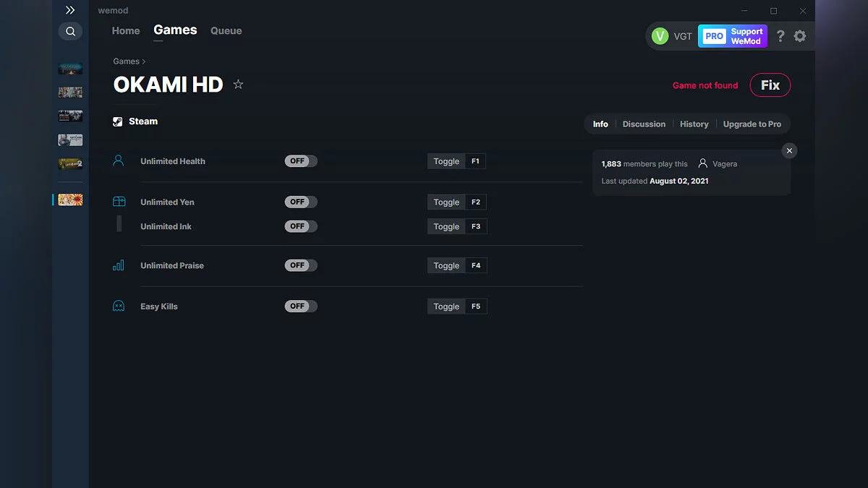
Task: Click the inventory chest icon by Unlimited Yen
Action: (x=119, y=202)
